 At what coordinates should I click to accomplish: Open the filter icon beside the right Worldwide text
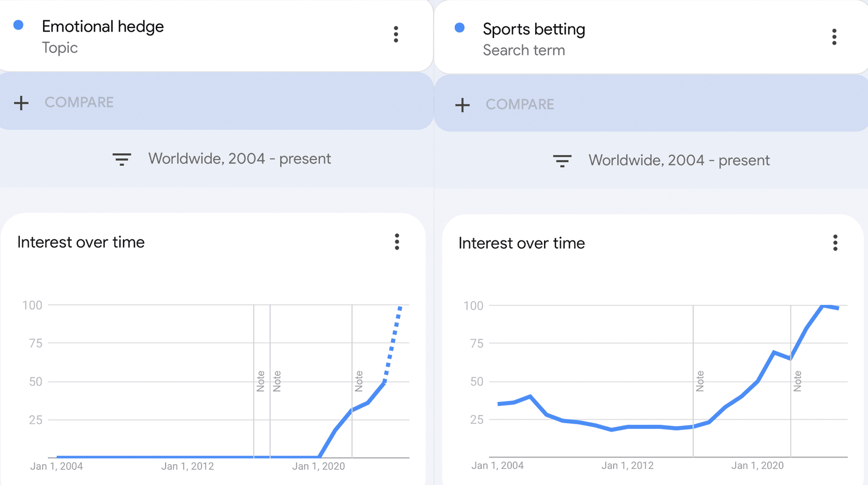pyautogui.click(x=562, y=160)
